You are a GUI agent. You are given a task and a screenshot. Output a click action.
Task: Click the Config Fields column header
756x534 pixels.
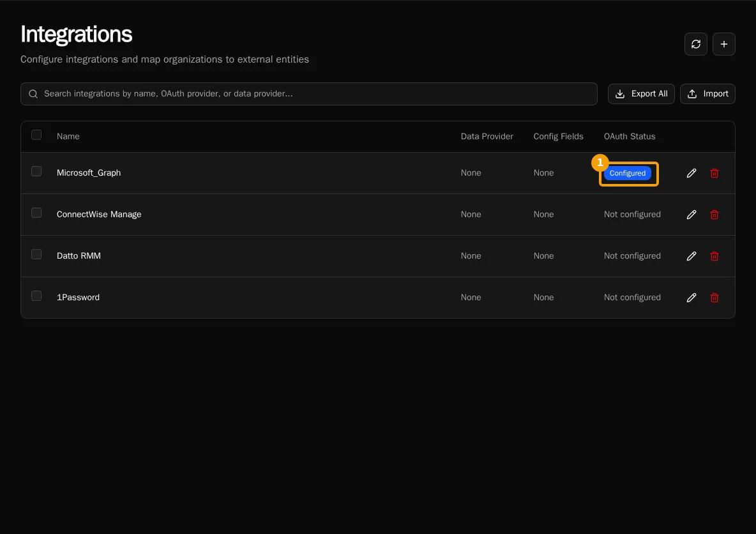pyautogui.click(x=558, y=137)
